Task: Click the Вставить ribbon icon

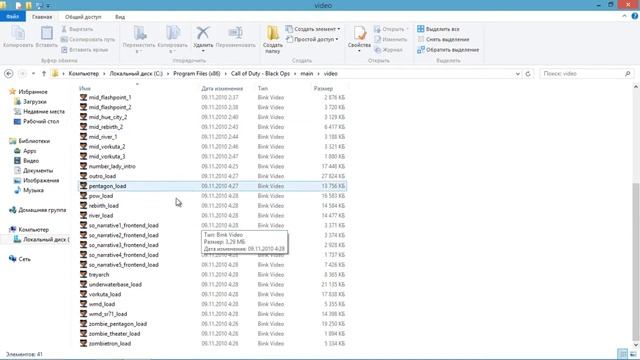Action: click(x=47, y=33)
